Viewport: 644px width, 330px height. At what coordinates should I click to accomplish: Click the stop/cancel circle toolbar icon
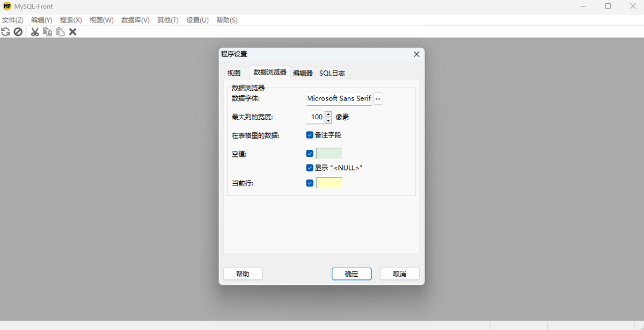coord(18,32)
